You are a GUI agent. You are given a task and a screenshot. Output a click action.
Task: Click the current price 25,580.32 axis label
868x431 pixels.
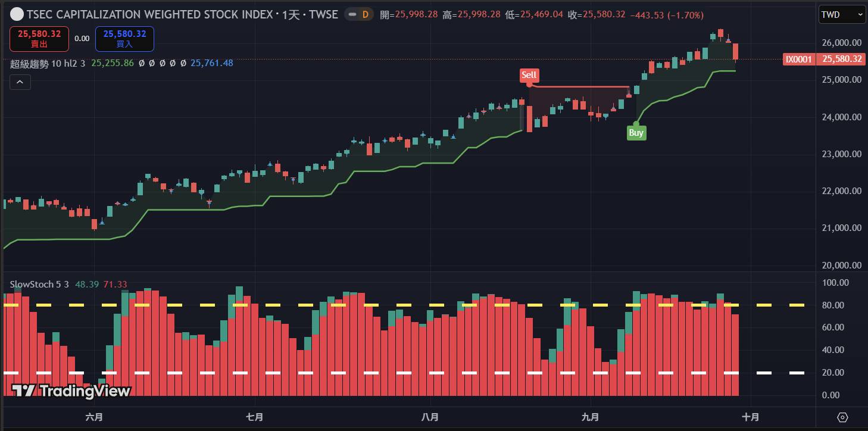click(842, 59)
